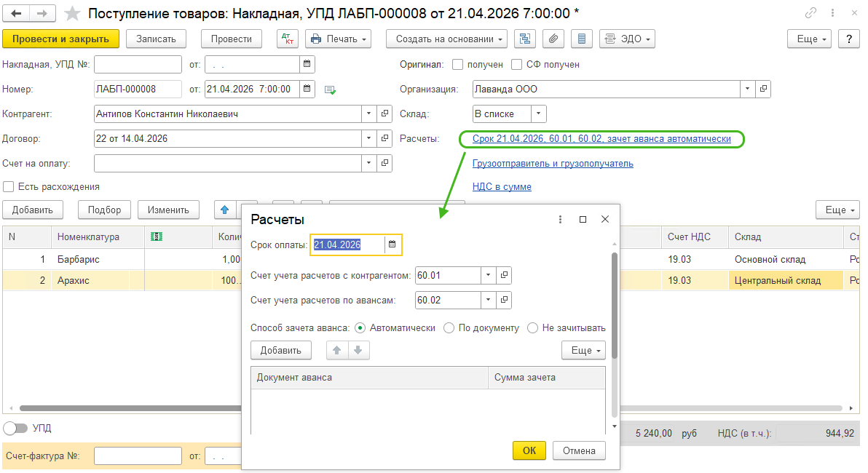
Task: Go forward with the right arrow
Action: 42,13
